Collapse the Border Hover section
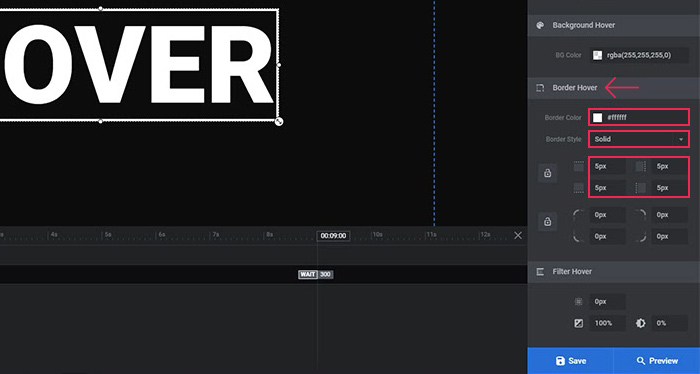Viewport: 700px width, 374px height. click(x=613, y=88)
